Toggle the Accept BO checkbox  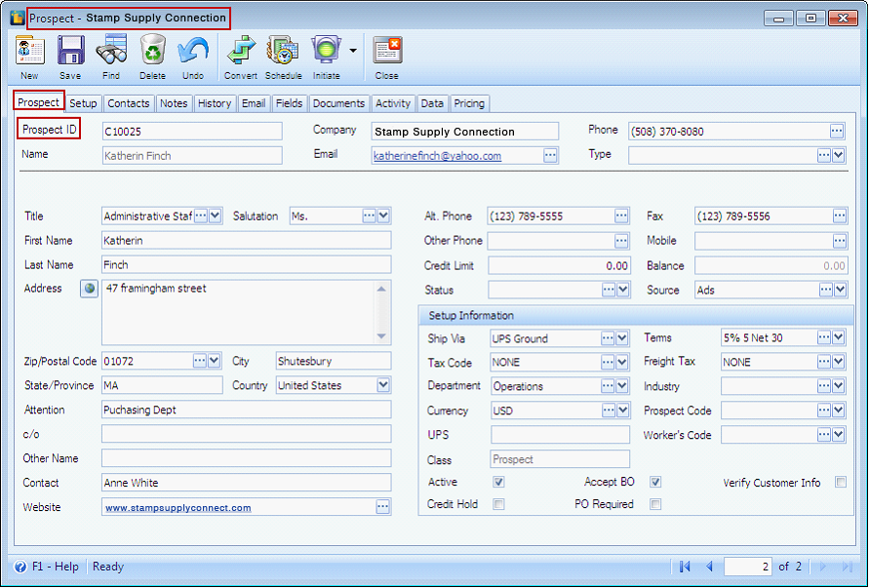[655, 482]
